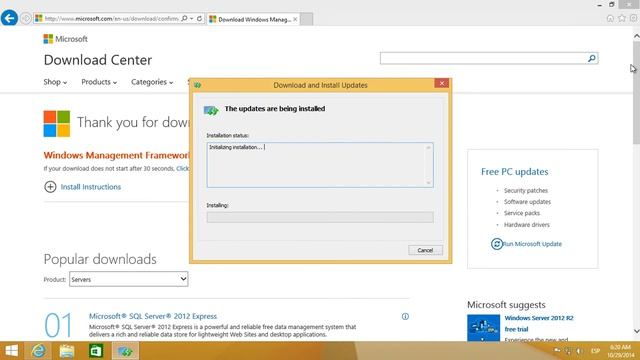Click the Run Microsoft Update refresh icon
This screenshot has height=360, width=640.
496,244
